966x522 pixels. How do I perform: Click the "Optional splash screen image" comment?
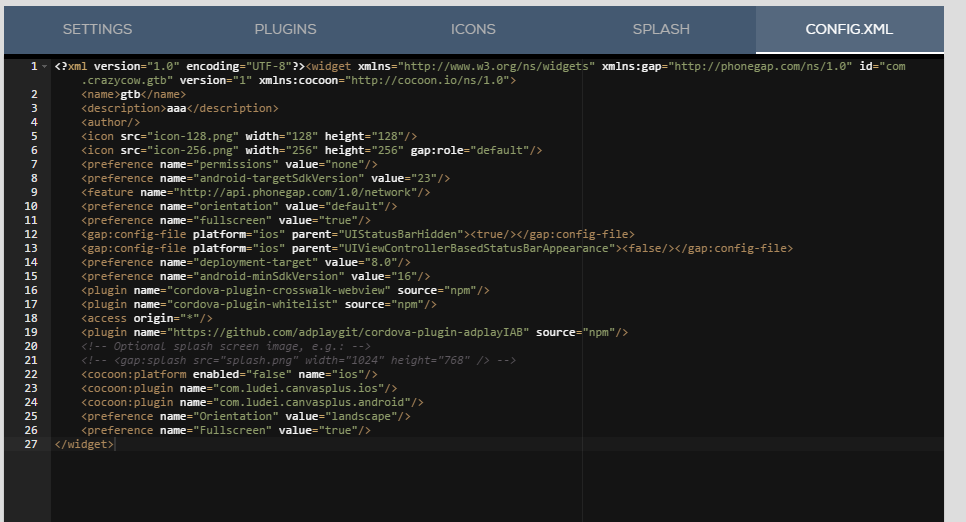click(x=226, y=346)
